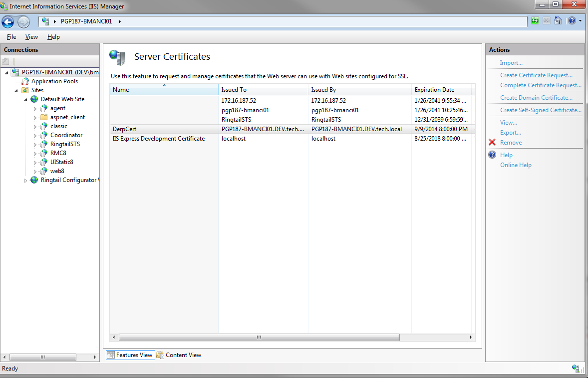Click Create Self-Signed Certificate... link

pyautogui.click(x=541, y=110)
